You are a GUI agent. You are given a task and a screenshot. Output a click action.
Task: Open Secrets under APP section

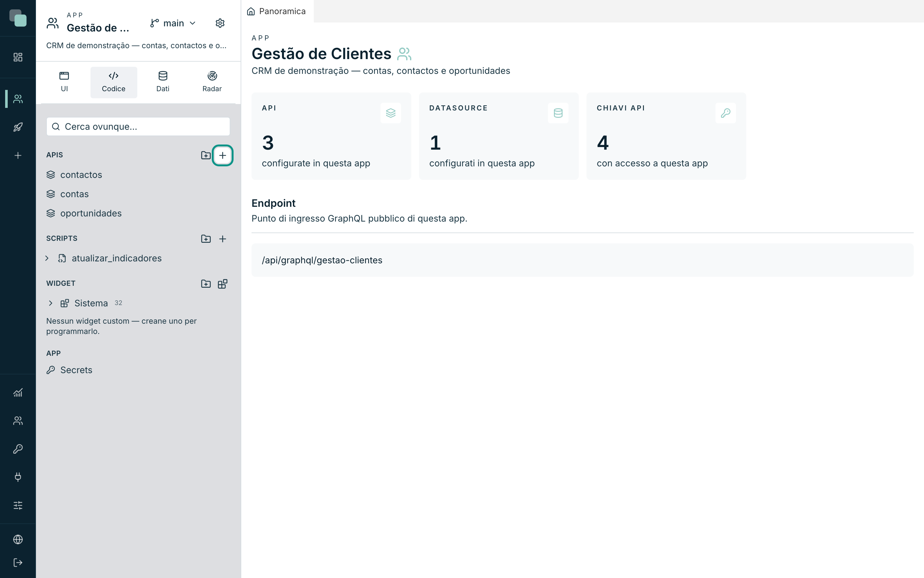(138, 370)
